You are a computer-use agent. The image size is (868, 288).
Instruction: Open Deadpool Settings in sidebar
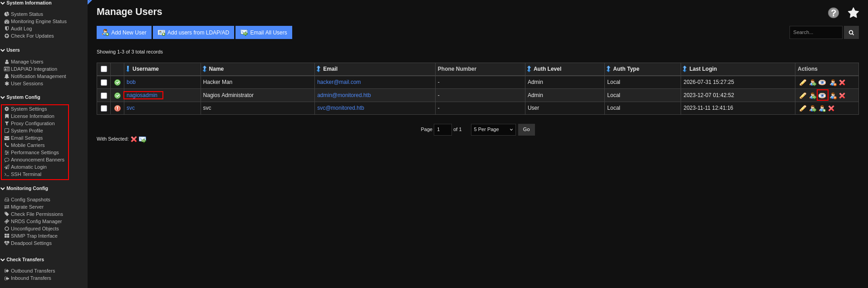31,243
